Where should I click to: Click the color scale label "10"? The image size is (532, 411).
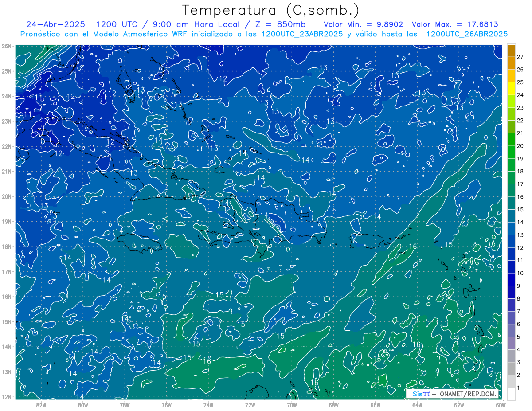520,273
